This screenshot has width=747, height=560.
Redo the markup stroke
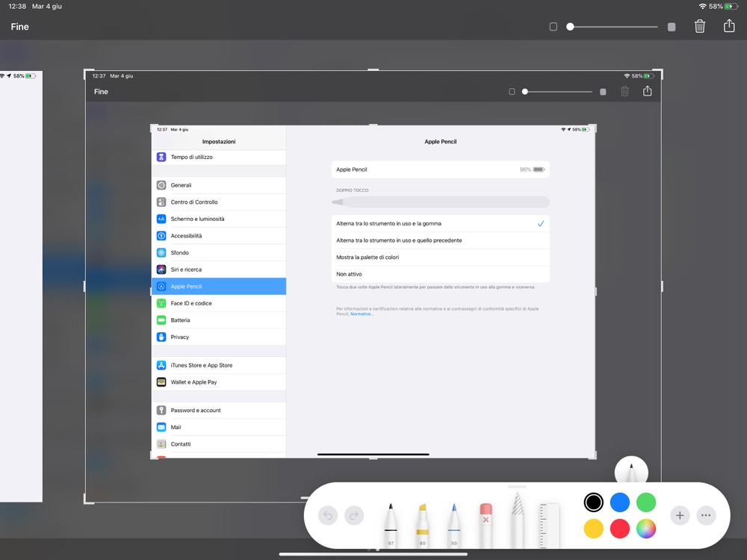(x=354, y=515)
